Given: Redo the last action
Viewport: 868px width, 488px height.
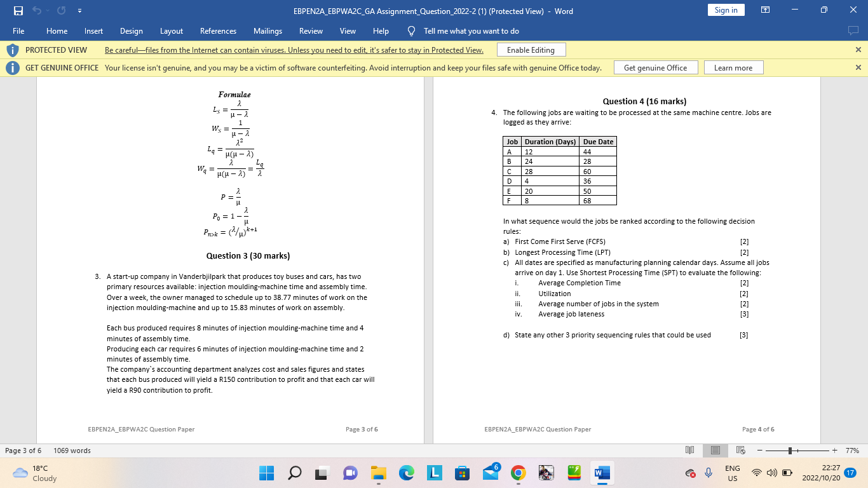Looking at the screenshot, I should [60, 11].
